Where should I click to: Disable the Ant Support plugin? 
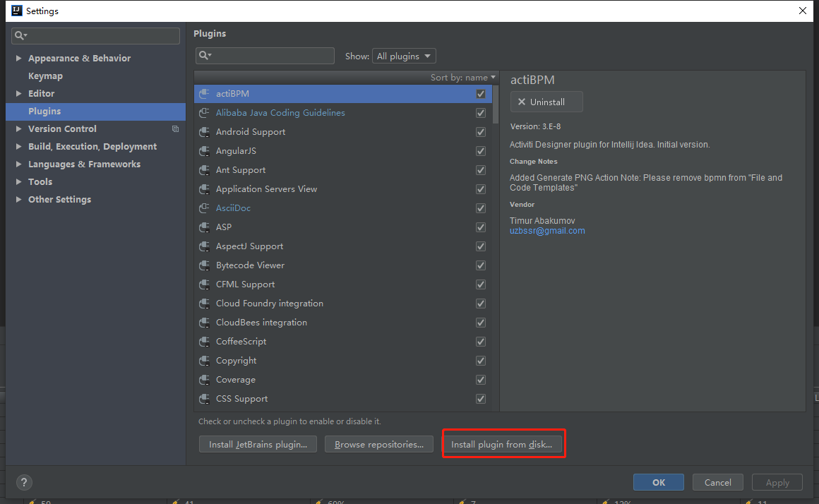click(481, 170)
